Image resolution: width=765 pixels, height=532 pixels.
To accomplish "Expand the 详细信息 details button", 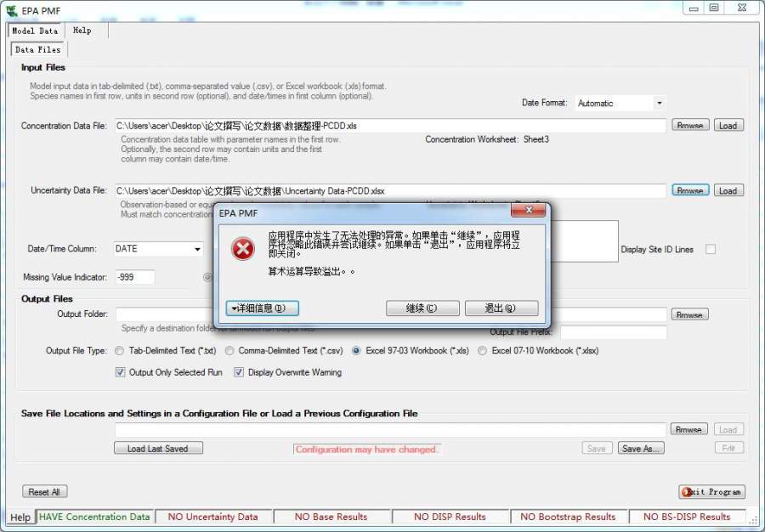I will pyautogui.click(x=263, y=308).
